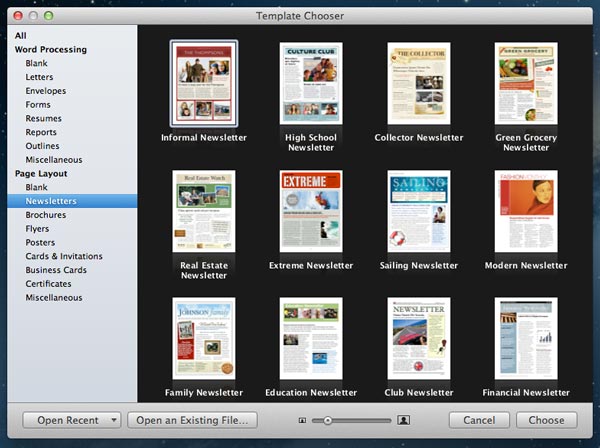600x448 pixels.
Task: Confirm with the Choose button
Action: pyautogui.click(x=547, y=421)
